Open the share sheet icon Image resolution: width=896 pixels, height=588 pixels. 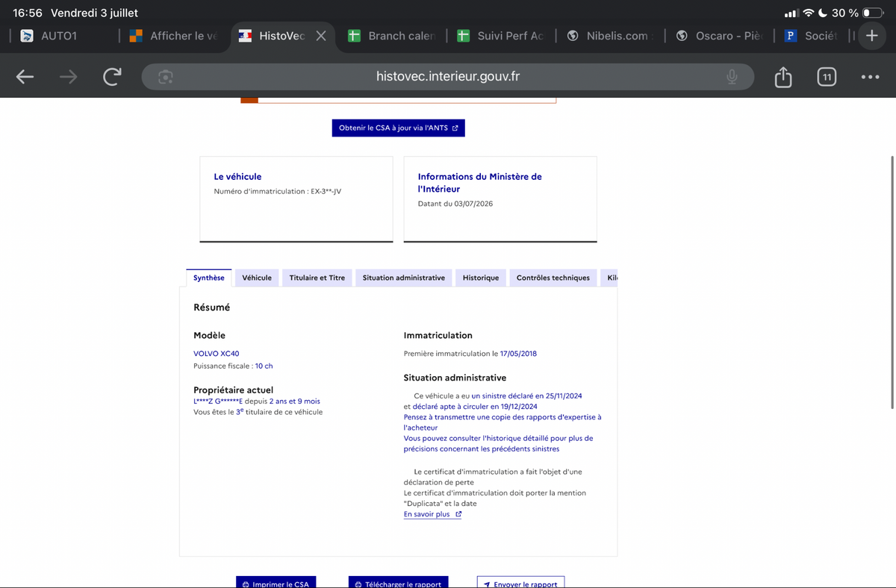point(783,77)
